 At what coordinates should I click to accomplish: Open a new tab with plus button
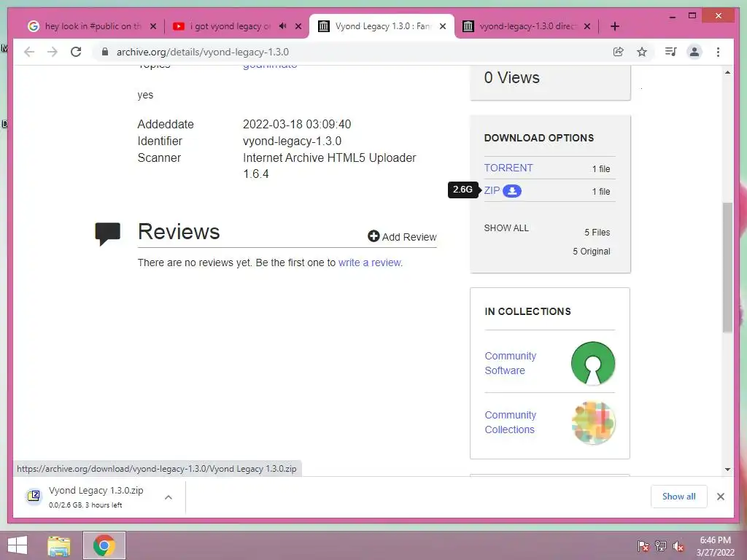[615, 26]
